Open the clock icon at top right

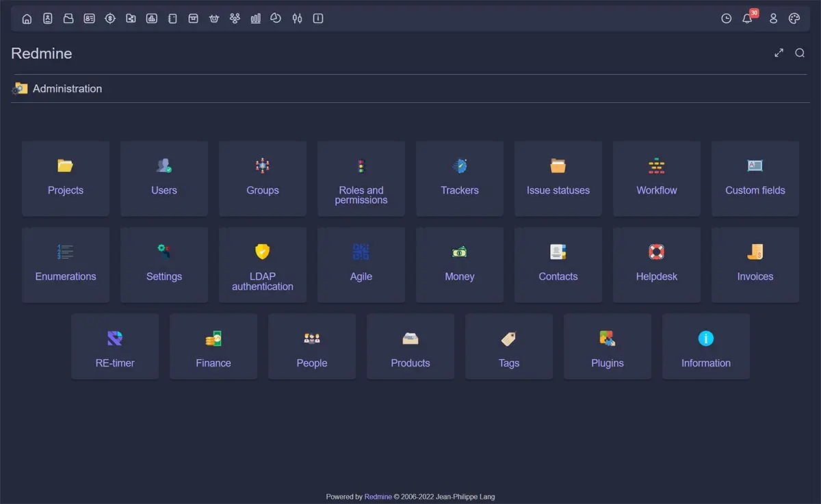[x=727, y=18]
